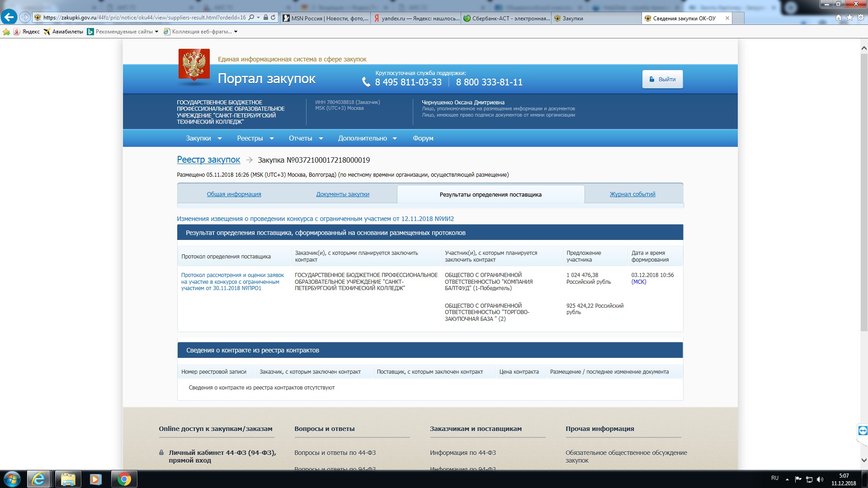Image resolution: width=868 pixels, height=488 pixels.
Task: Click the browser home icon
Action: pos(839,18)
